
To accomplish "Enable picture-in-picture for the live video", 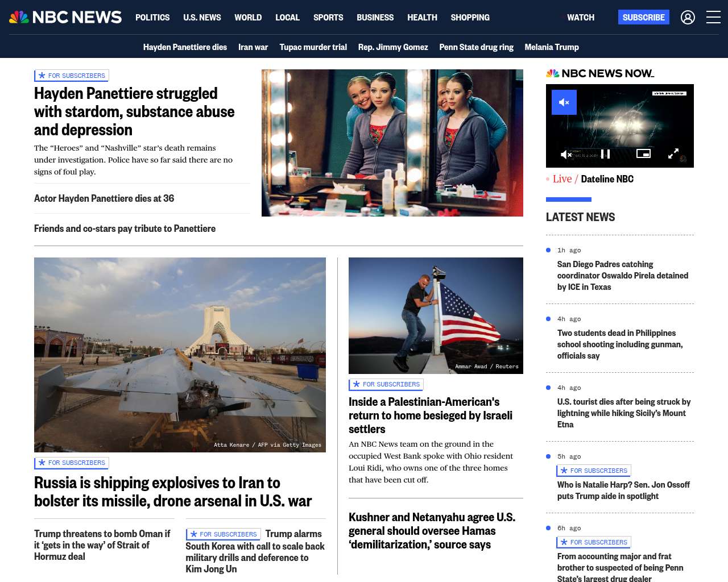I will (x=643, y=153).
